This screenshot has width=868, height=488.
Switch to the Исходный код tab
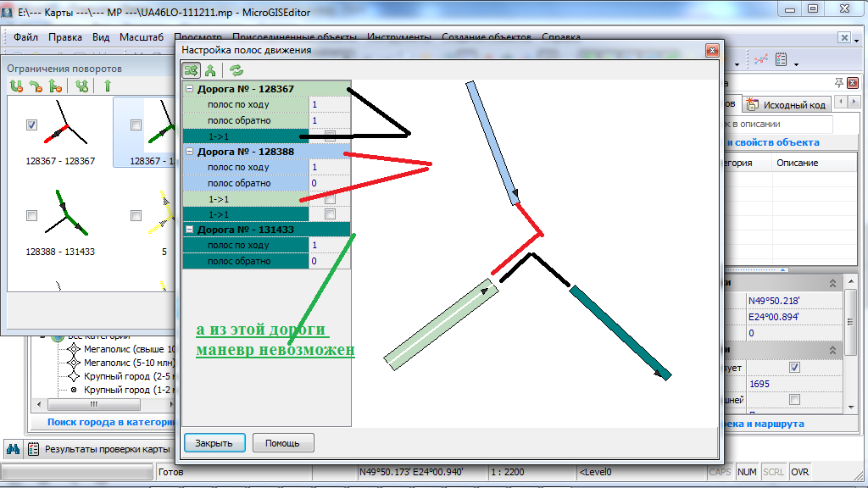(x=787, y=105)
